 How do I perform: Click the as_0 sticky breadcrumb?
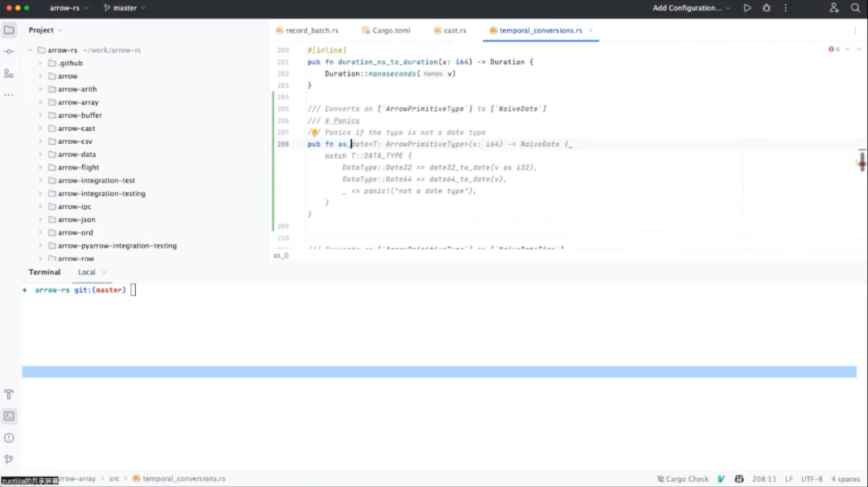(280, 256)
